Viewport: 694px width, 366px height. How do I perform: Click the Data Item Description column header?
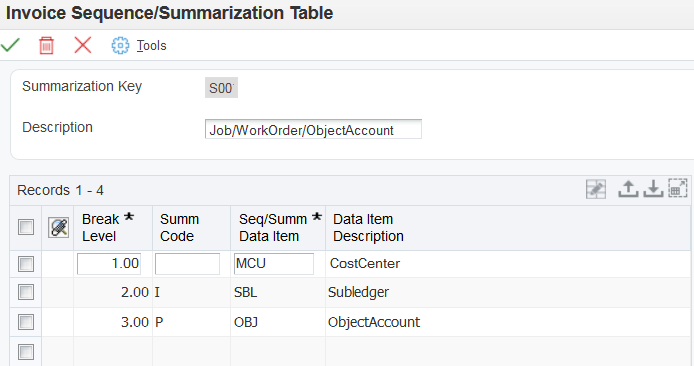pos(508,227)
